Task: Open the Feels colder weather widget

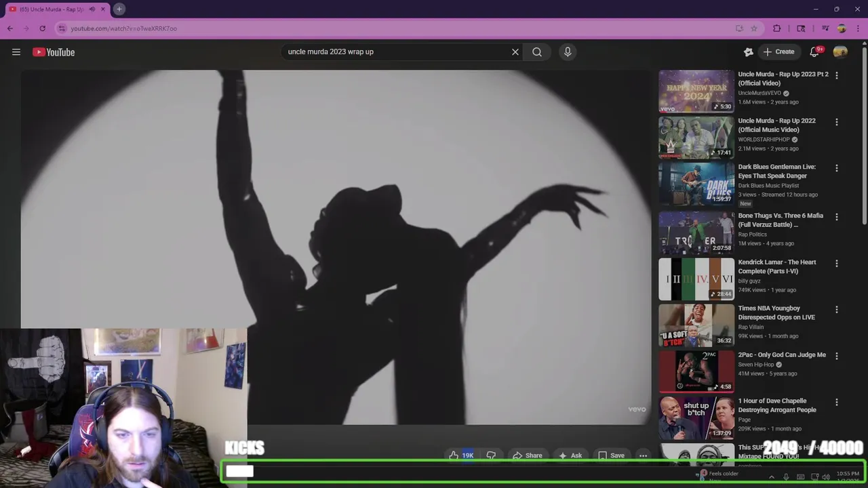Action: tap(719, 476)
